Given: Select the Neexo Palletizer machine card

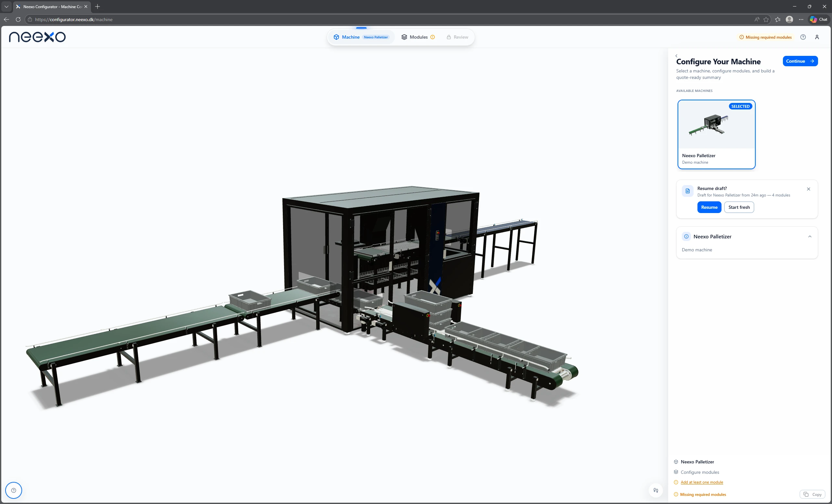Looking at the screenshot, I should [716, 134].
